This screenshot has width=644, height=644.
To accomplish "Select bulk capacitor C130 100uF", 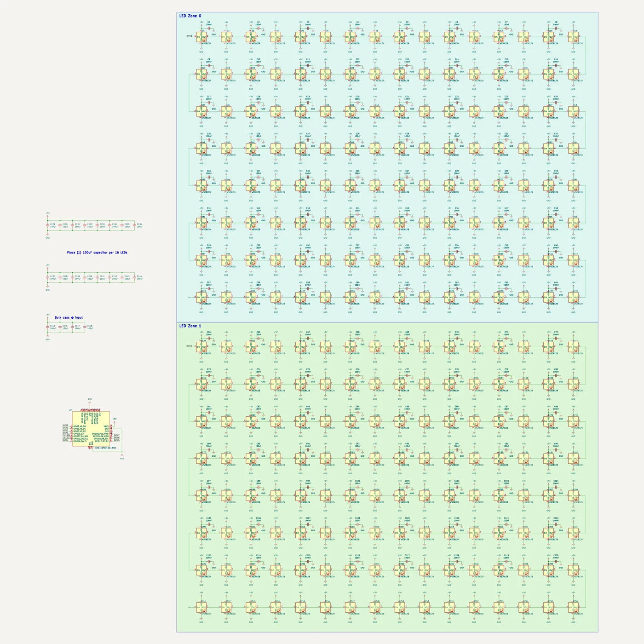I will coord(60,225).
